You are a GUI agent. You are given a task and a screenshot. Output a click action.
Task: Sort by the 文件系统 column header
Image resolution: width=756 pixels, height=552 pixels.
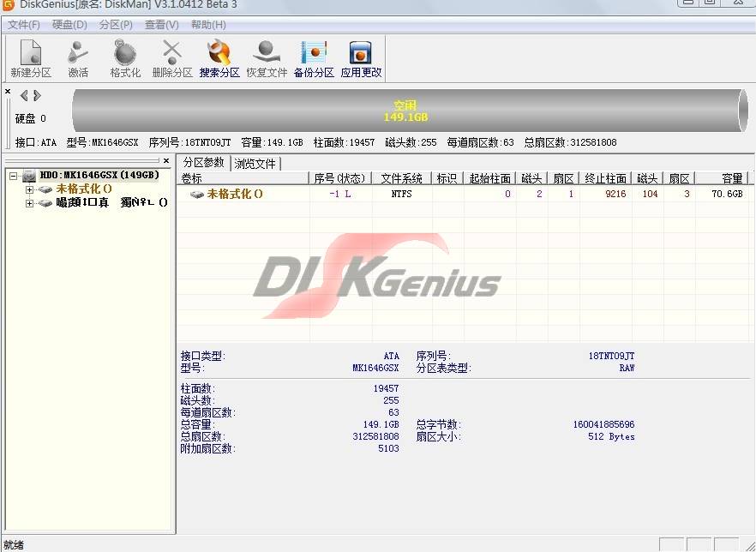(401, 178)
